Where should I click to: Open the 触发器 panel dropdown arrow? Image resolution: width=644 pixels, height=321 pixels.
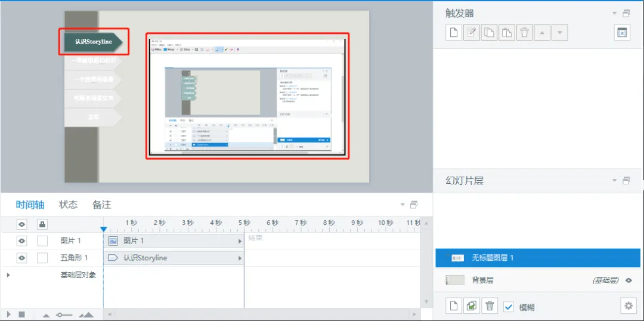tap(615, 13)
